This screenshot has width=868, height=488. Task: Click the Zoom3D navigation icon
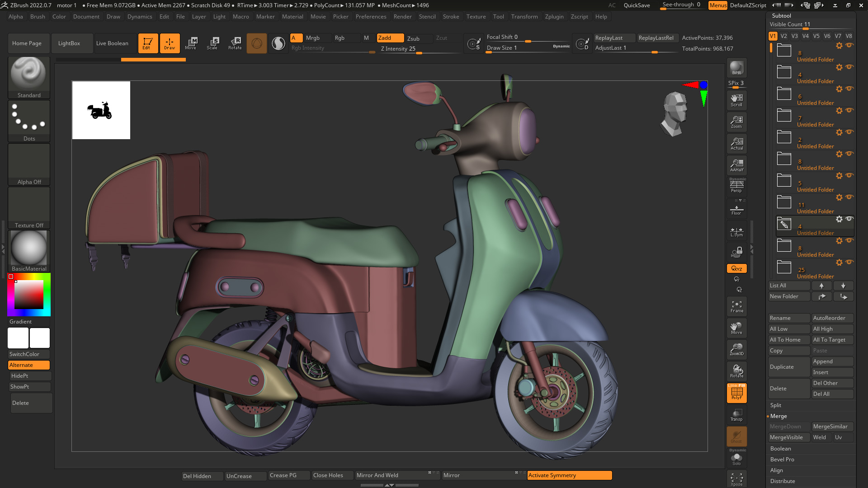point(736,350)
